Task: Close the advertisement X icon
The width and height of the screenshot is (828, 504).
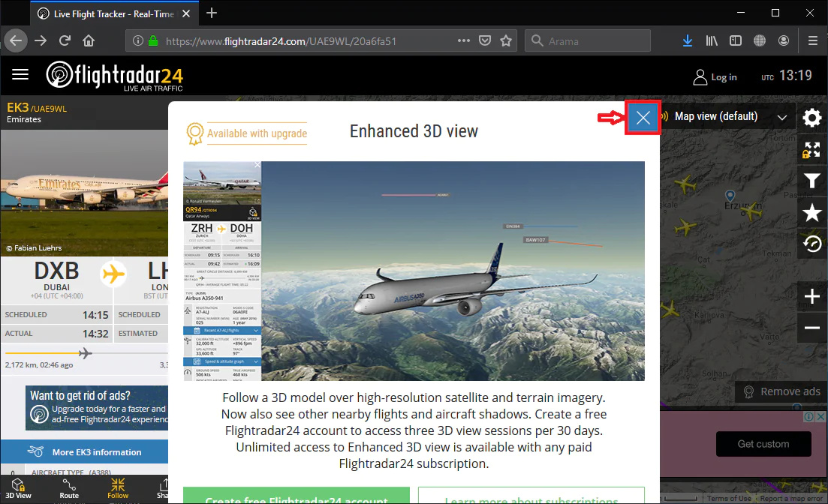Action: (x=820, y=417)
